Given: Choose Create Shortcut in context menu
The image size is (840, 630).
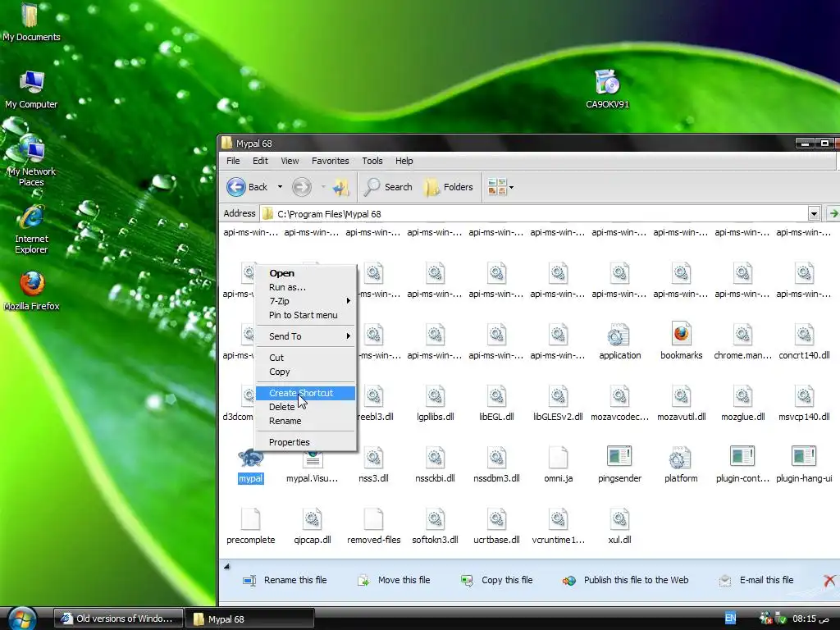Looking at the screenshot, I should coord(305,393).
